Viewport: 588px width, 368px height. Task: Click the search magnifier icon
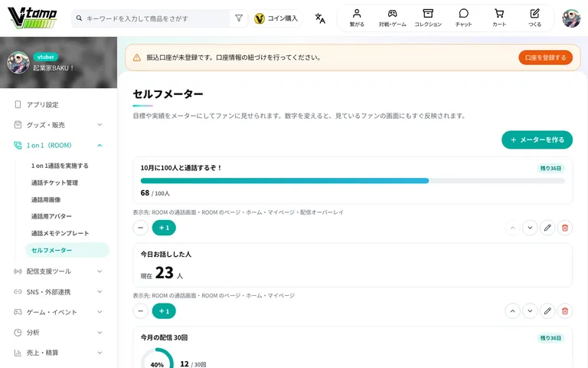click(x=79, y=18)
